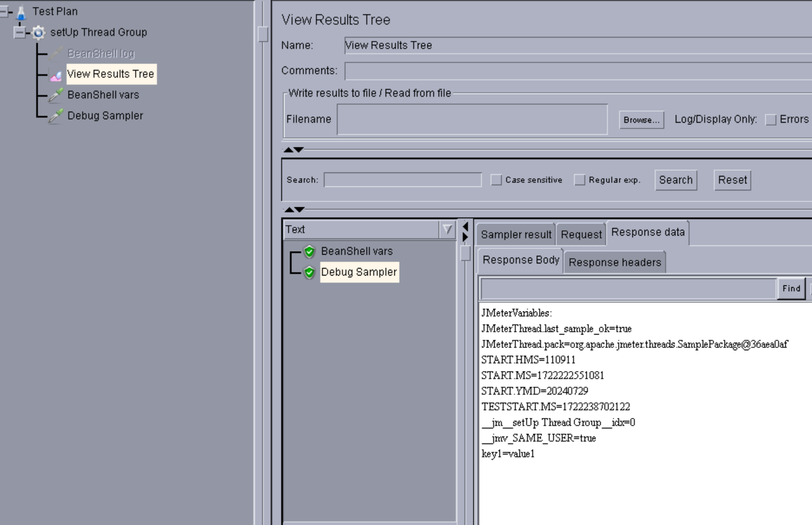The width and height of the screenshot is (812, 525).
Task: Click the setUp Thread Group gear icon
Action: 39,32
